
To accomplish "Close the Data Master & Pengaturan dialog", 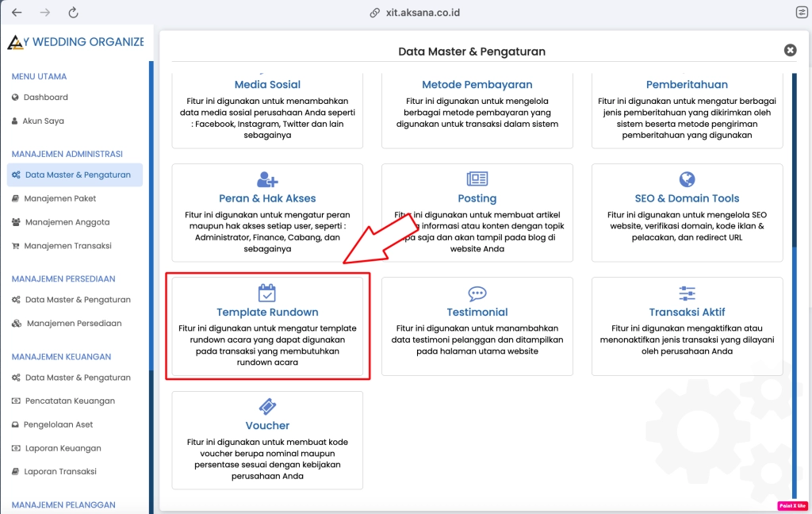I will click(x=790, y=50).
